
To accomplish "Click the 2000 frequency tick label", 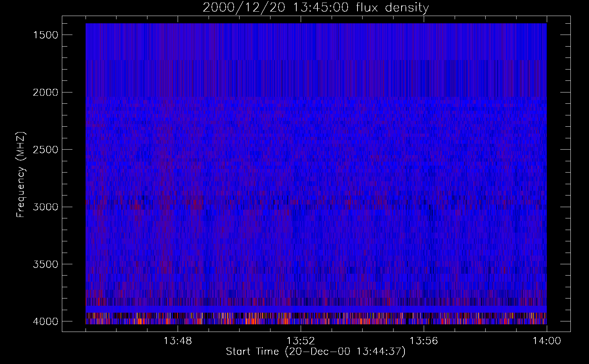I will [x=46, y=92].
